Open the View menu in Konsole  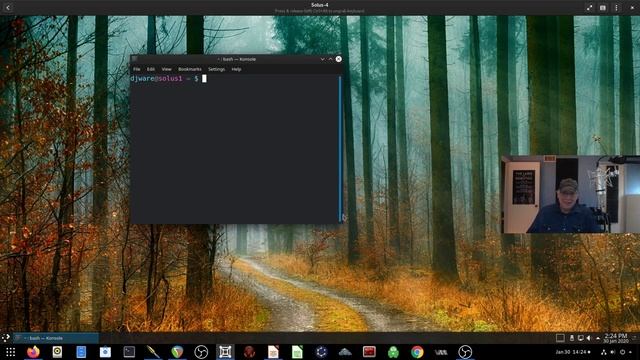(167, 69)
